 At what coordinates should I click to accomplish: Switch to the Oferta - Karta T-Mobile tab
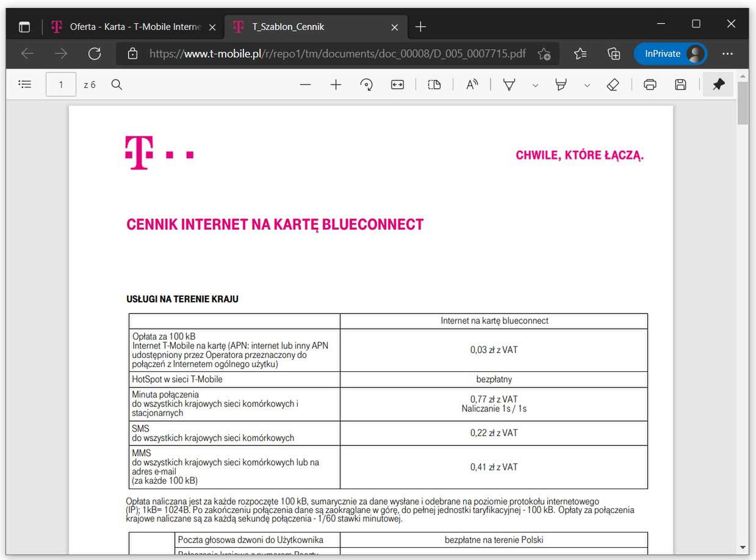133,27
